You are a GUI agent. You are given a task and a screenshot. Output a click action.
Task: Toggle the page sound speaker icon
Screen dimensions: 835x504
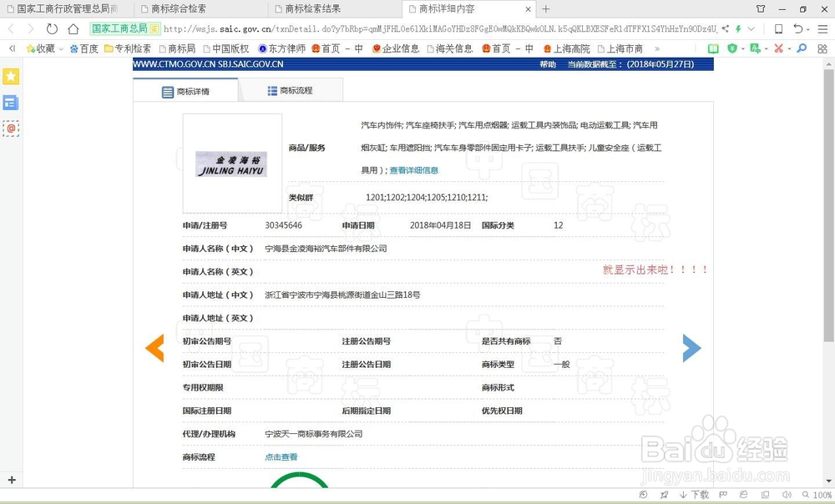(786, 495)
